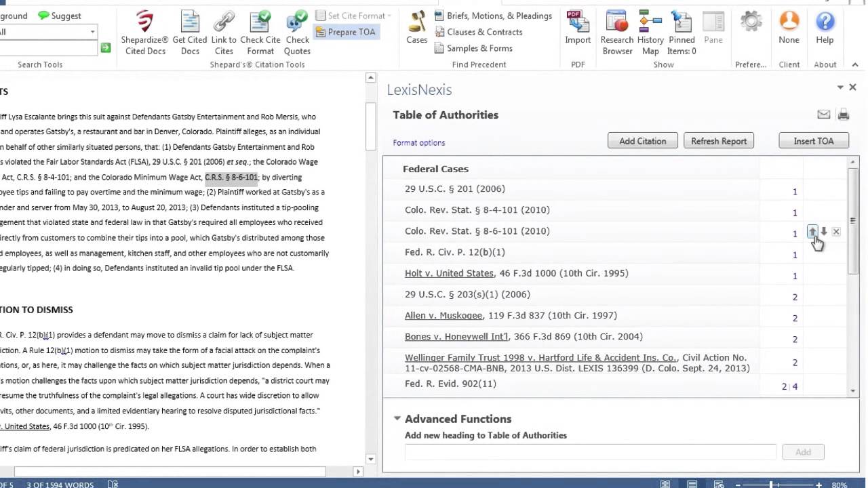Click the authorities list scroll down arrow
This screenshot has width=868, height=488.
(852, 390)
